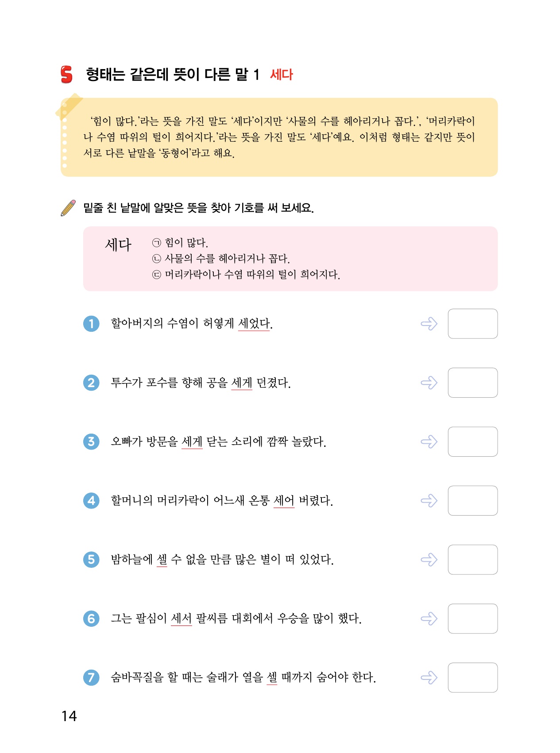Screen dimensions: 560x753
Task: Click the large 세다 label in pink box
Action: click(x=118, y=245)
